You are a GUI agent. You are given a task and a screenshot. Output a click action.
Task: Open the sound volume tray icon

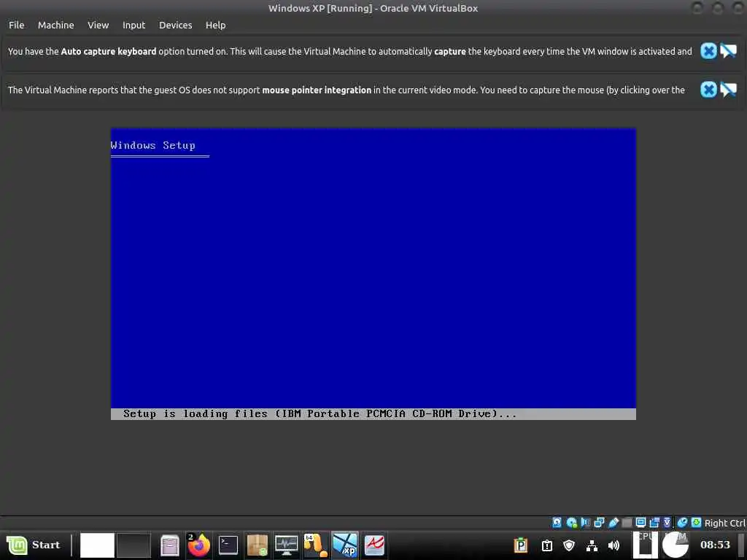coord(614,545)
